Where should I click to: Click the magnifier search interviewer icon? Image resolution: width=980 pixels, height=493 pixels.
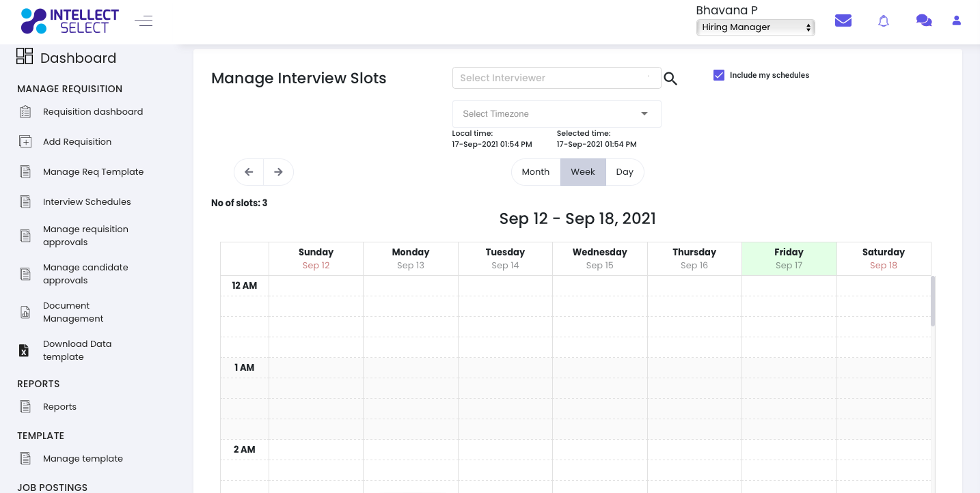(670, 79)
